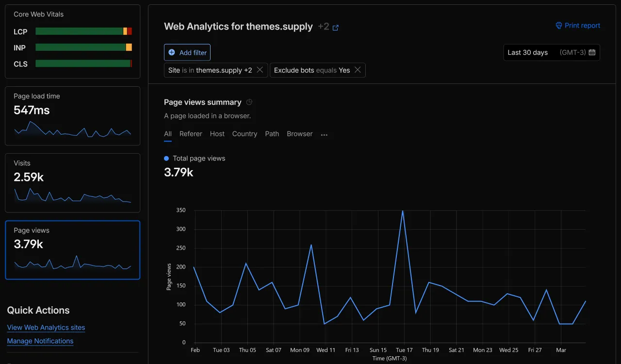
Task: Toggle the Total page views legend dot
Action: click(167, 158)
